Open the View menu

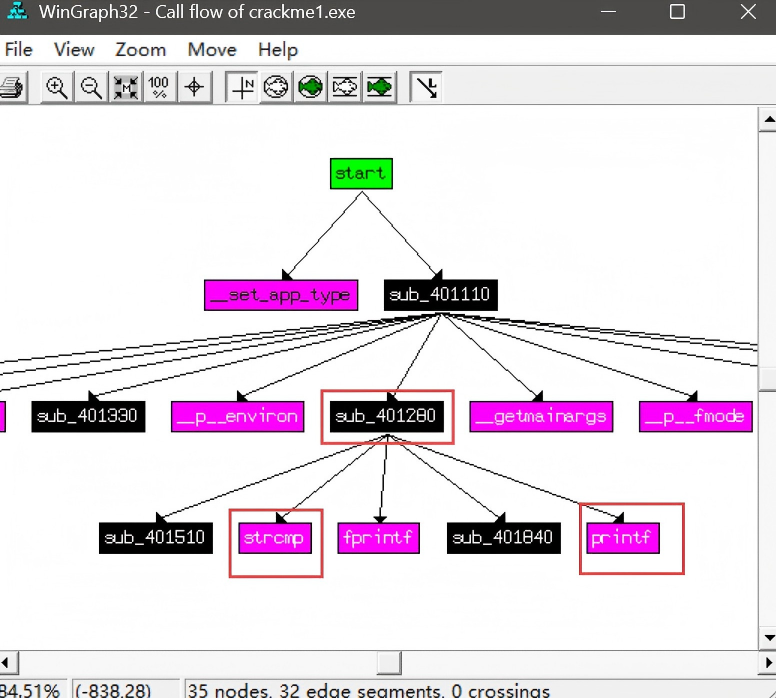tap(74, 50)
